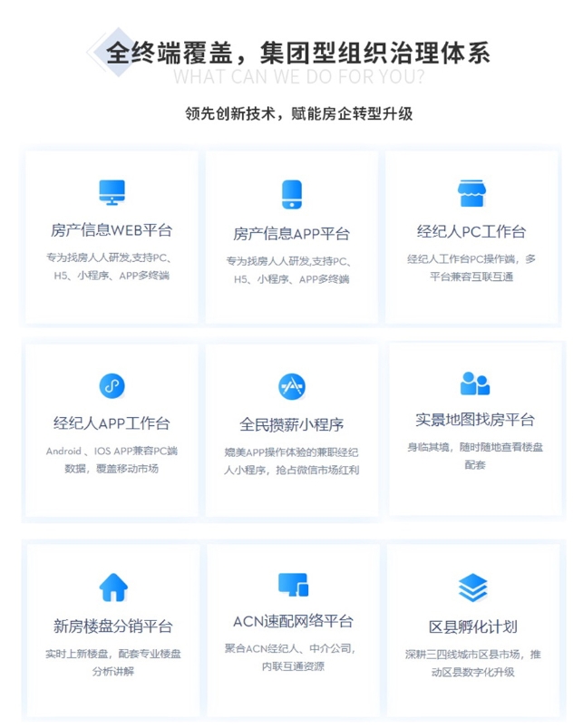Screen dimensions: 573x728
Task: Click the App Store icon for 全民攒薪小程序
Action: pos(291,385)
